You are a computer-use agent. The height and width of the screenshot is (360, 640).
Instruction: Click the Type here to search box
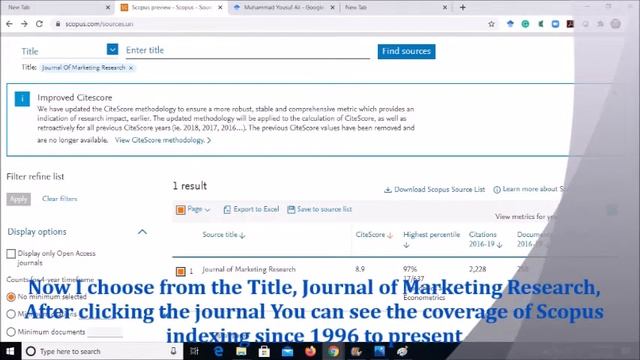point(102,351)
